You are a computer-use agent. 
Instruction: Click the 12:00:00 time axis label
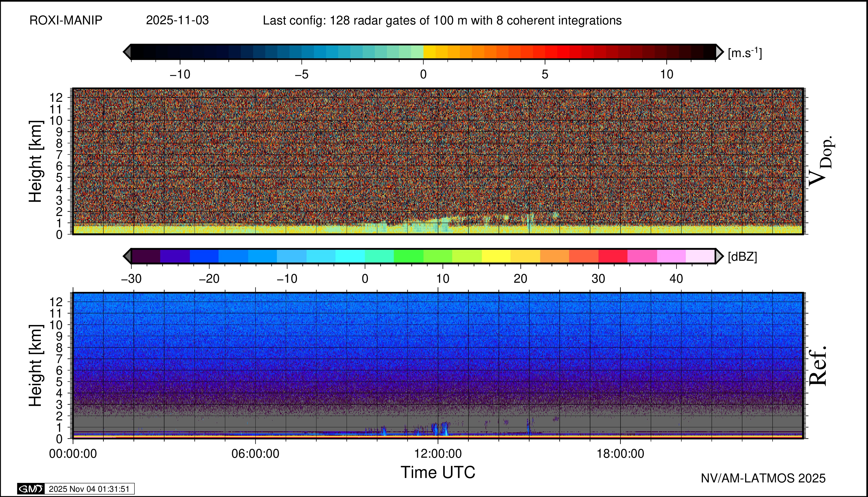438,454
